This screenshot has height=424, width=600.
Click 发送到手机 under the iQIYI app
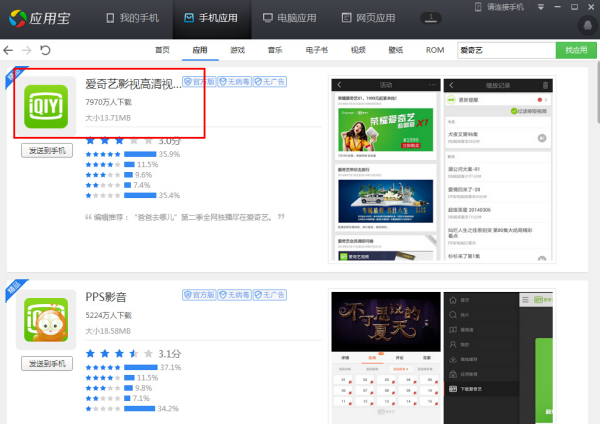tap(47, 150)
